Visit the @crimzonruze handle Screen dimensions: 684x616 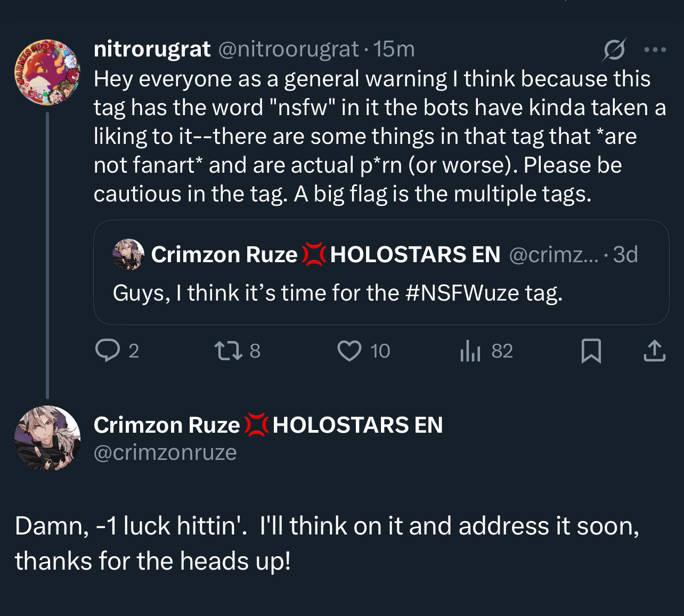click(165, 452)
